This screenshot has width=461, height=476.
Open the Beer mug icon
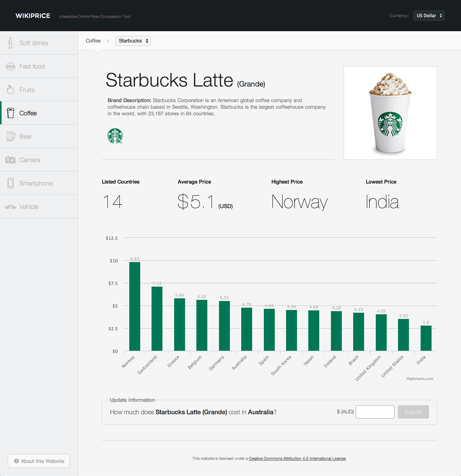pyautogui.click(x=11, y=136)
